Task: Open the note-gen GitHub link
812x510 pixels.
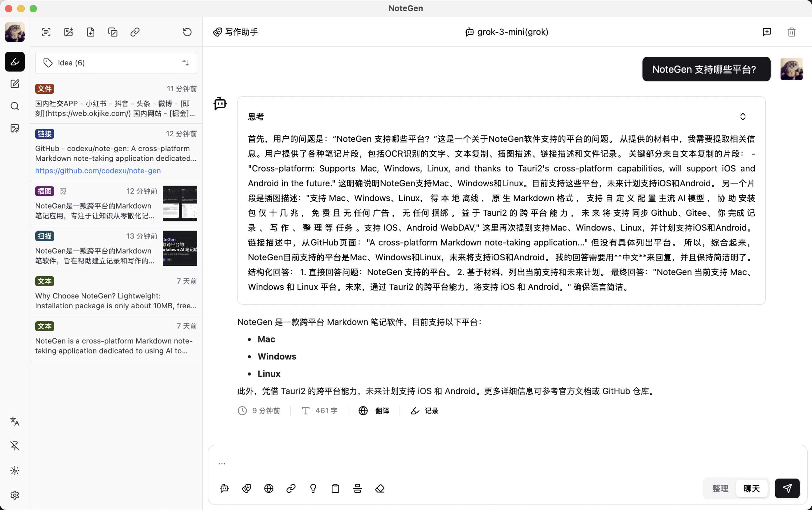Action: tap(97, 171)
